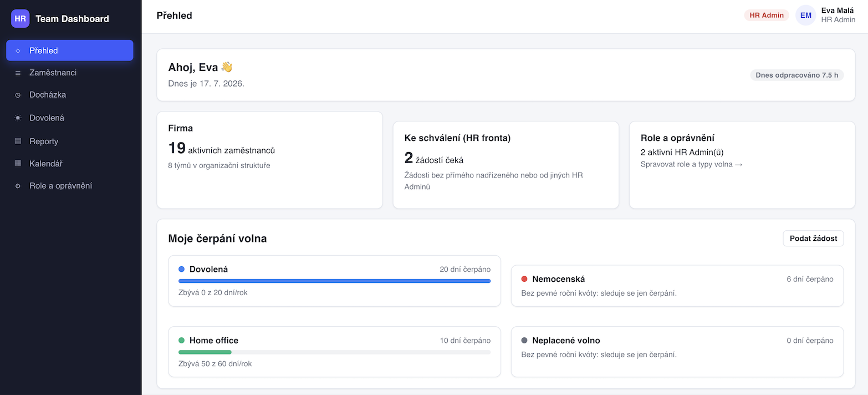Open Docházka from the sidebar
868x395 pixels.
[70, 95]
